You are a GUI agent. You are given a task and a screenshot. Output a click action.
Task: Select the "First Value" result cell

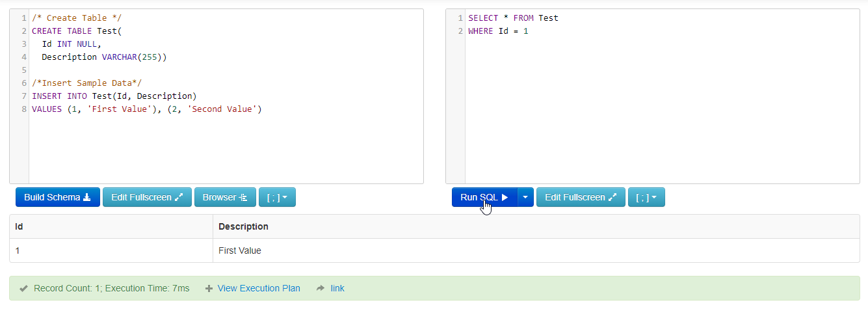[536, 250]
